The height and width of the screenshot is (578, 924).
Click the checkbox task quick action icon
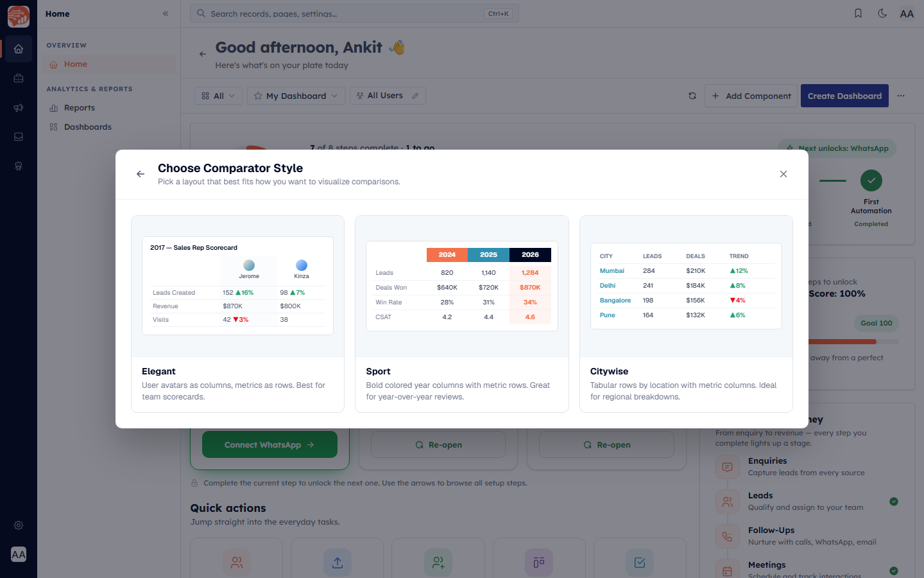click(x=640, y=563)
